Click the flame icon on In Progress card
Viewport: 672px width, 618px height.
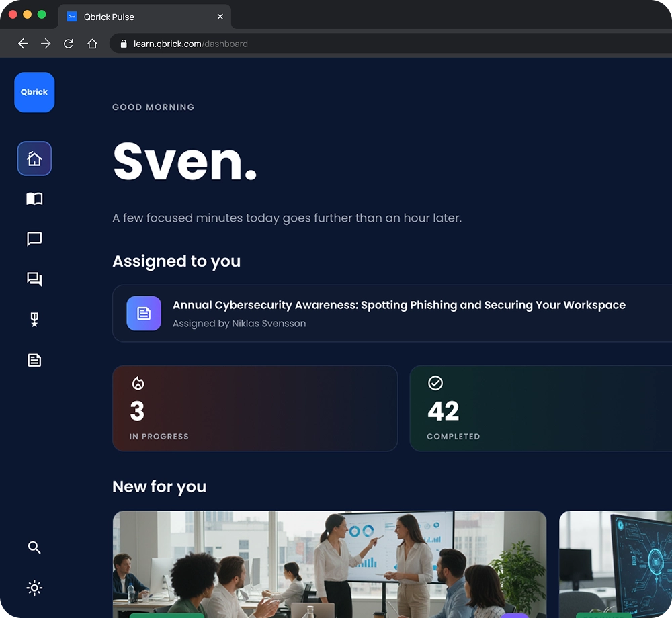pos(138,383)
